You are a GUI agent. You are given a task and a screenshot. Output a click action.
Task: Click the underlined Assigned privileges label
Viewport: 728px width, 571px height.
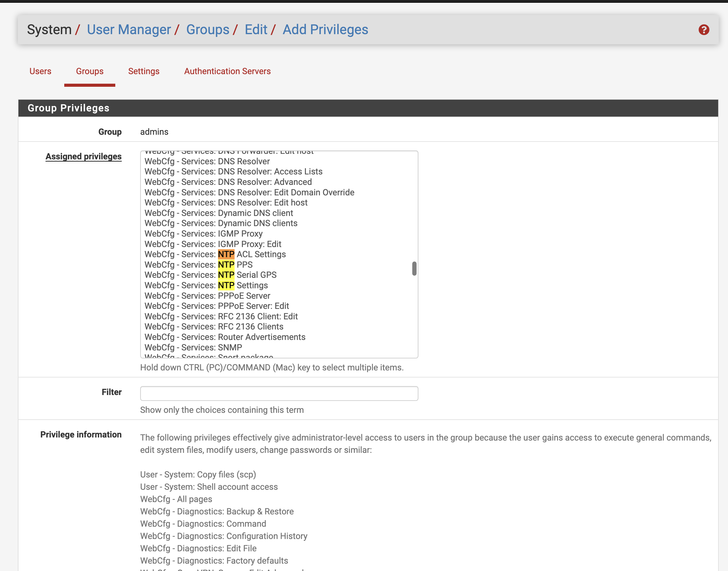(x=84, y=157)
